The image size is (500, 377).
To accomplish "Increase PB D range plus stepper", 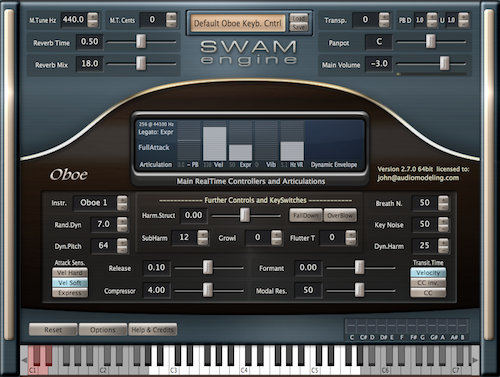I will (432, 16).
